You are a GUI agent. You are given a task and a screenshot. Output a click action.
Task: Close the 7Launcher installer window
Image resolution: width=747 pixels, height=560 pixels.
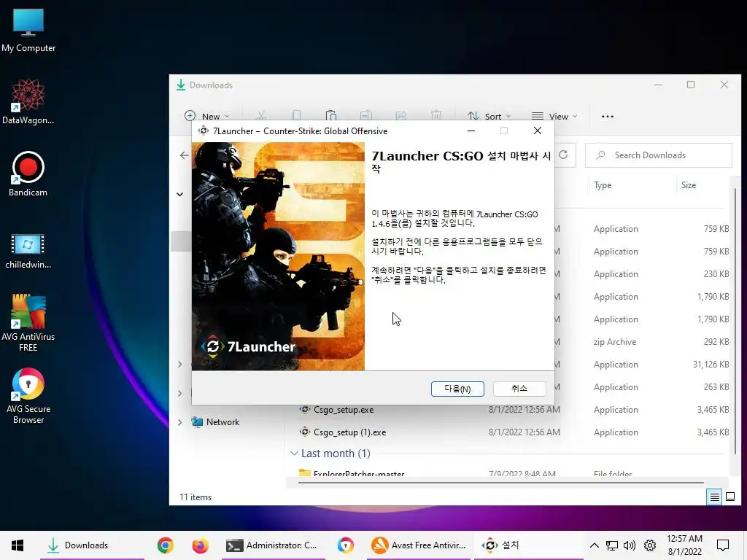538,131
